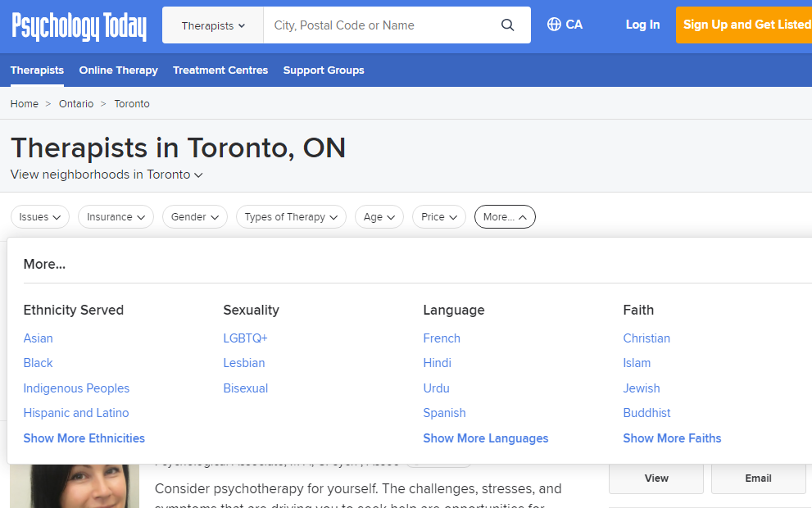Screen dimensions: 812x508
Task: Collapse the More... filter panel
Action: [x=505, y=217]
